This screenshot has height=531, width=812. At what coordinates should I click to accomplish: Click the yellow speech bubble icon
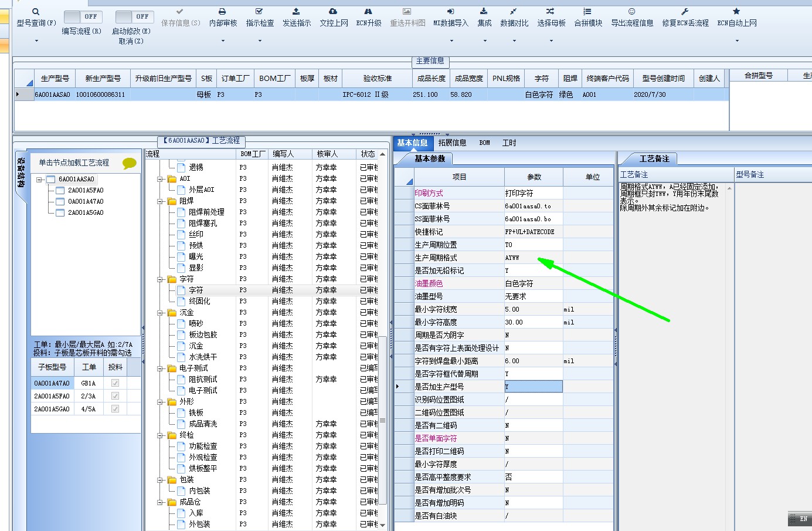pos(130,163)
